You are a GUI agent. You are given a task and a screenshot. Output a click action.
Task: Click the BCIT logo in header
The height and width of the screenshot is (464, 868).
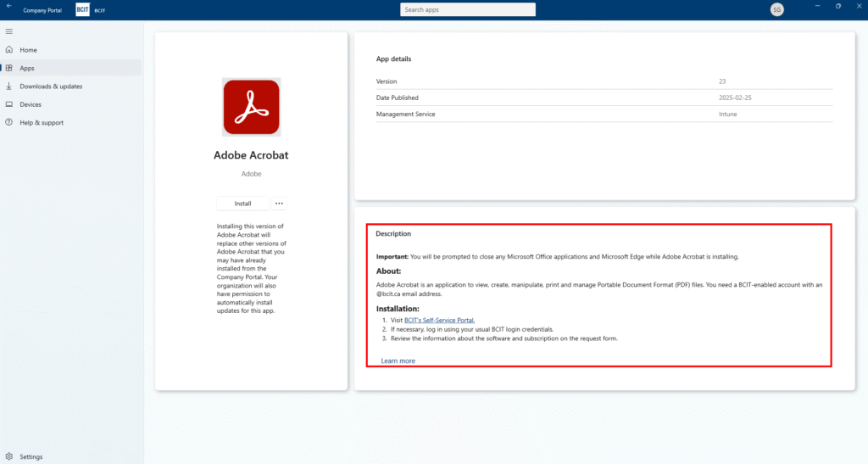point(82,9)
